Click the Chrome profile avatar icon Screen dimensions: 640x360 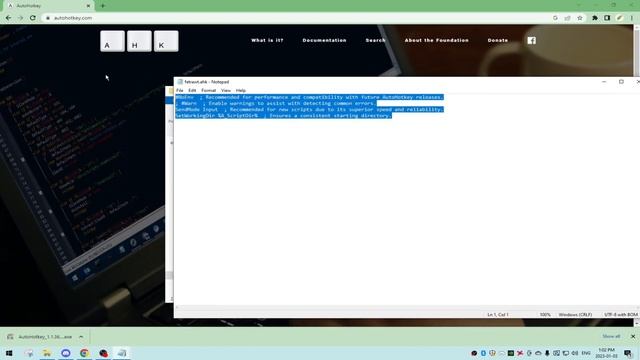click(619, 18)
